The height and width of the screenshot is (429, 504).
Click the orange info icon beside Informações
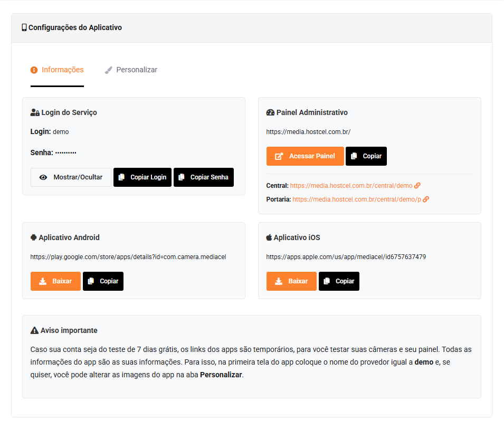tap(34, 70)
